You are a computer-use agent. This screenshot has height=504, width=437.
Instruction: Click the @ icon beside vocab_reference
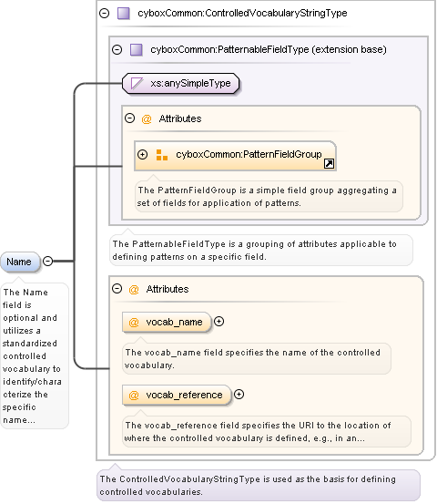(134, 395)
